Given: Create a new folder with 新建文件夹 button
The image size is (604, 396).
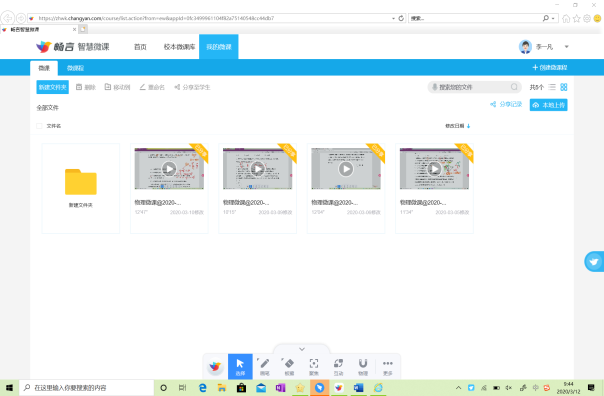Looking at the screenshot, I should 52,87.
